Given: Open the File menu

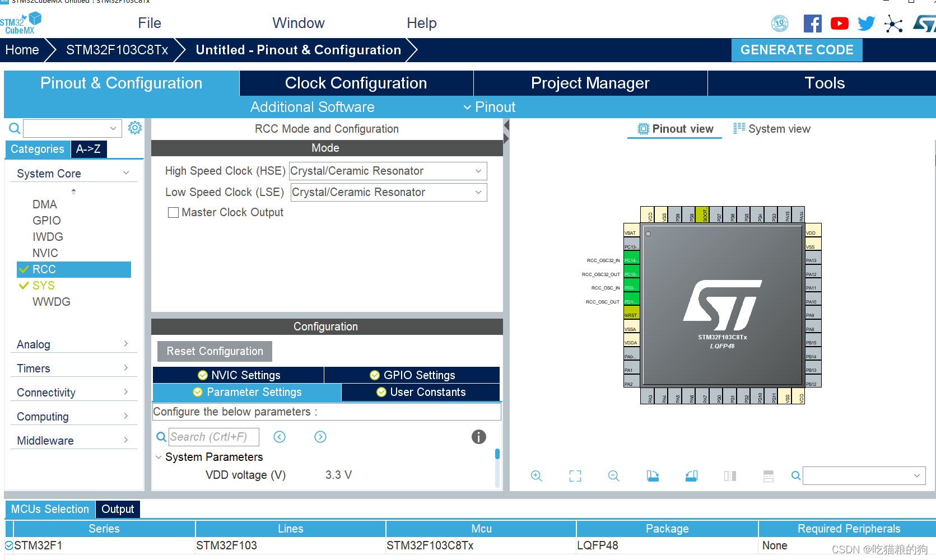Looking at the screenshot, I should (x=150, y=23).
